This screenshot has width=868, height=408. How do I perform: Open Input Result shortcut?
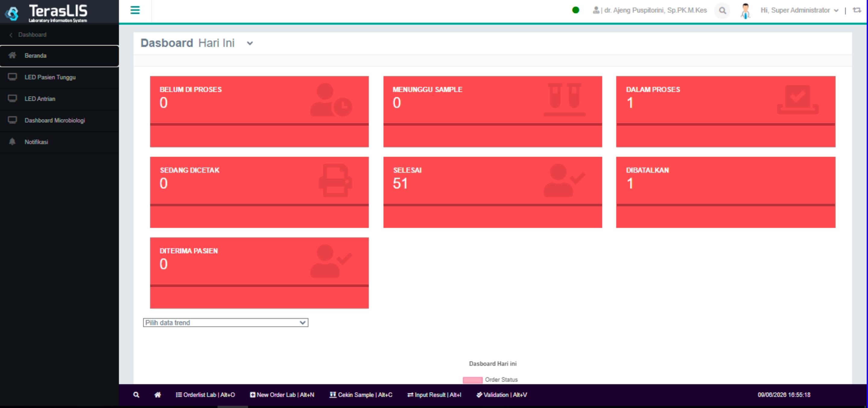coord(434,394)
